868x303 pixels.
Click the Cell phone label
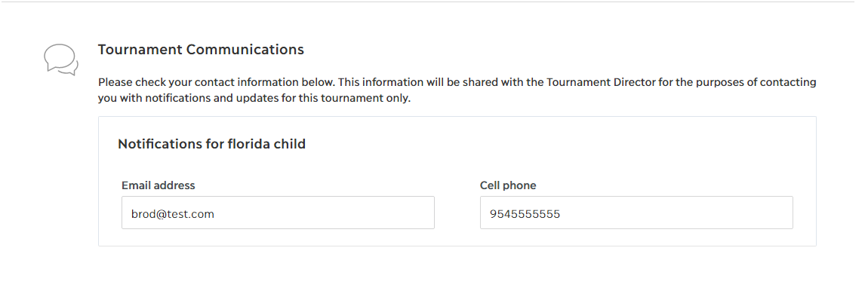(x=508, y=185)
